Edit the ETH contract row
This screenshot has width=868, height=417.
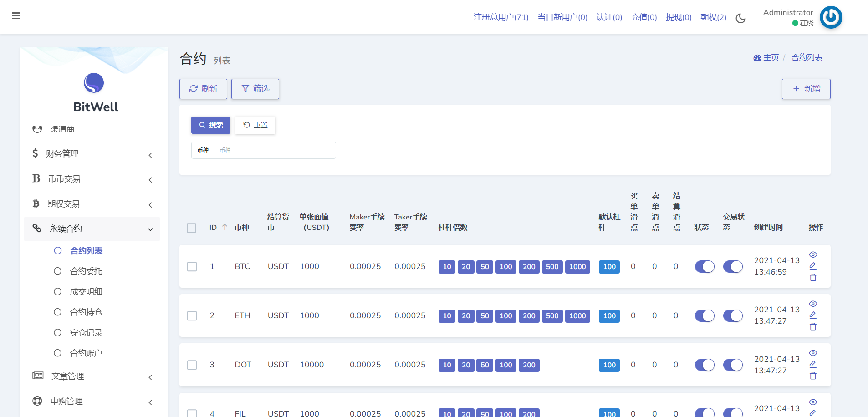pyautogui.click(x=813, y=315)
